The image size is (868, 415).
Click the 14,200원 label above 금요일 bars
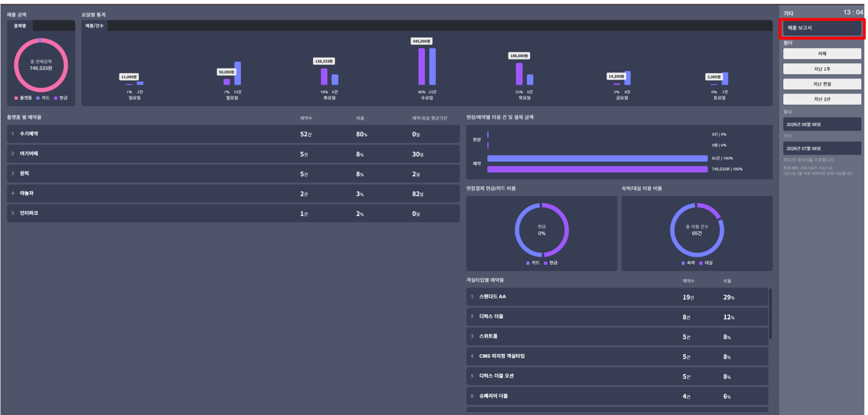click(616, 76)
